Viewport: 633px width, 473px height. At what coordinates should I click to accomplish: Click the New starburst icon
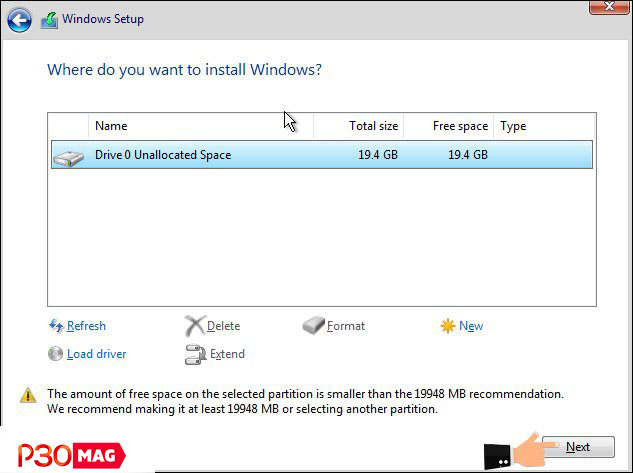point(448,326)
